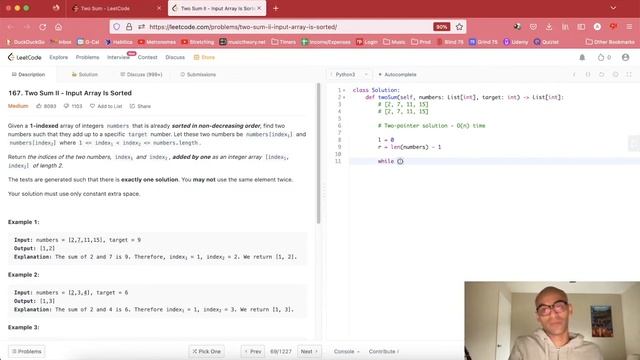This screenshot has width=640, height=360.
Task: Open Discuss in LeetCode navigation
Action: (x=175, y=58)
